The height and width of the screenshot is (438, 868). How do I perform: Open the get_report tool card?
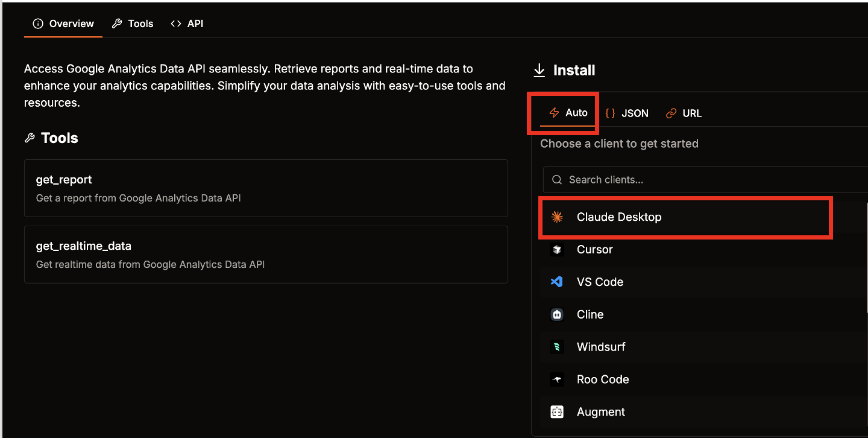(266, 188)
